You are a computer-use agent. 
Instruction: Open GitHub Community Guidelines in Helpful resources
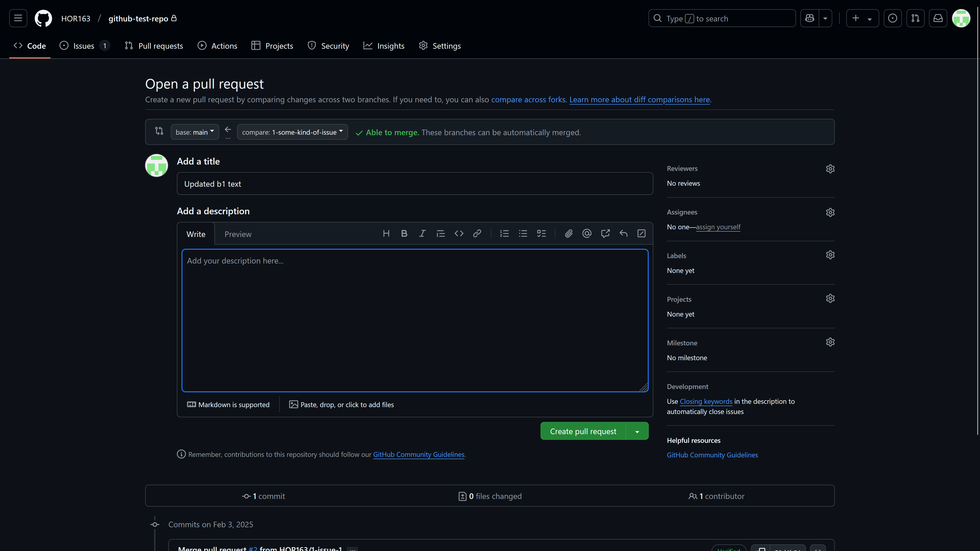712,455
